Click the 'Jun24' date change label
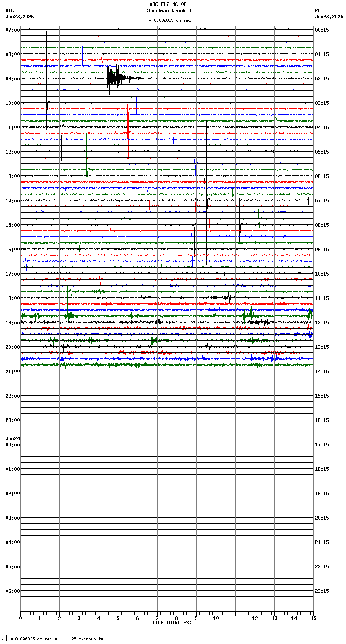The image size is (346, 644). (x=13, y=439)
